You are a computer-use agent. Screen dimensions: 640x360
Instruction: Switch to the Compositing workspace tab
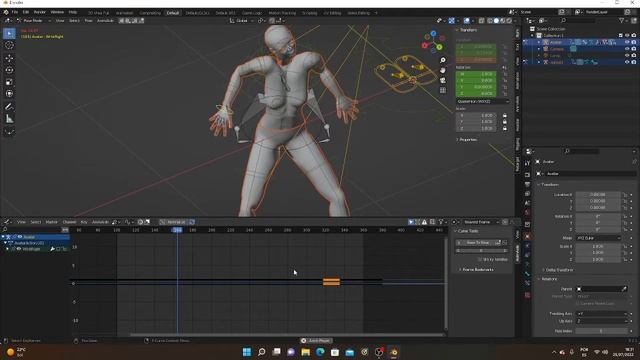150,13
